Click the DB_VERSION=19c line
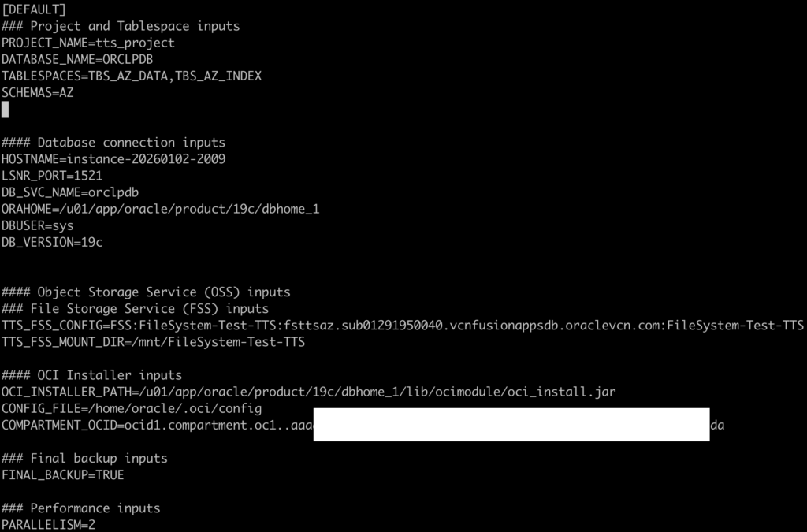The image size is (807, 532). [x=52, y=242]
